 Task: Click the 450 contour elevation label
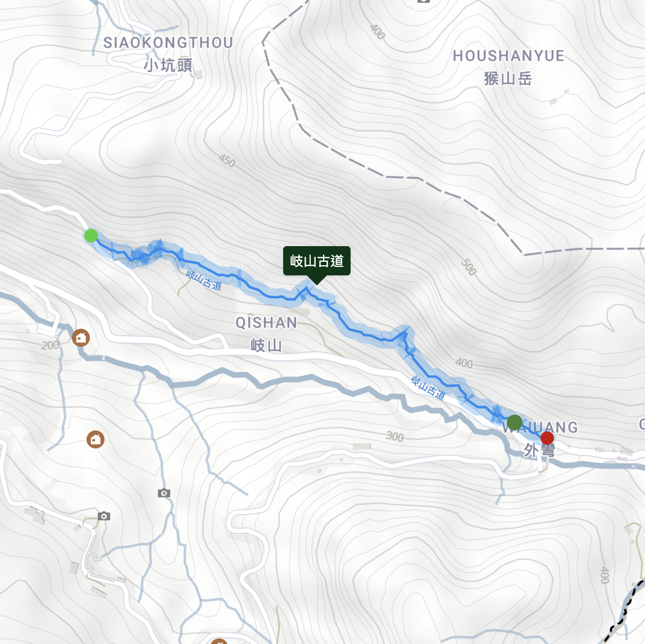(226, 161)
